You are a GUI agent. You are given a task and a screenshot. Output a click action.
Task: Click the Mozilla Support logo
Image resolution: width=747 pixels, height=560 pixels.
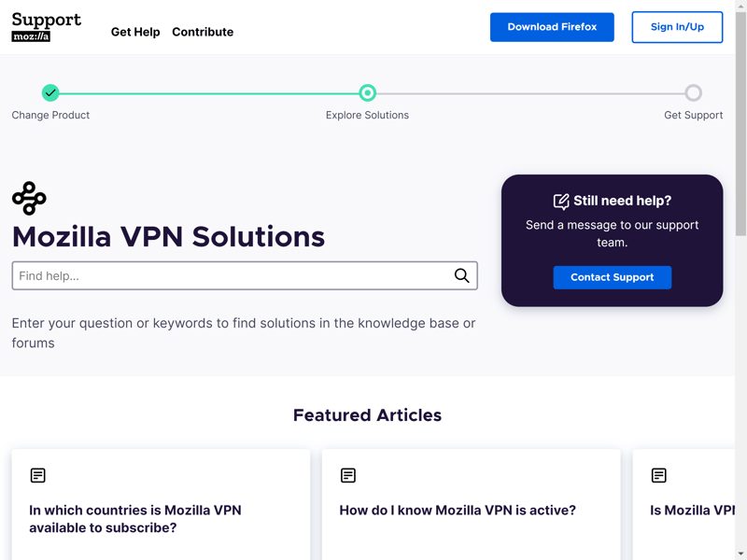46,27
